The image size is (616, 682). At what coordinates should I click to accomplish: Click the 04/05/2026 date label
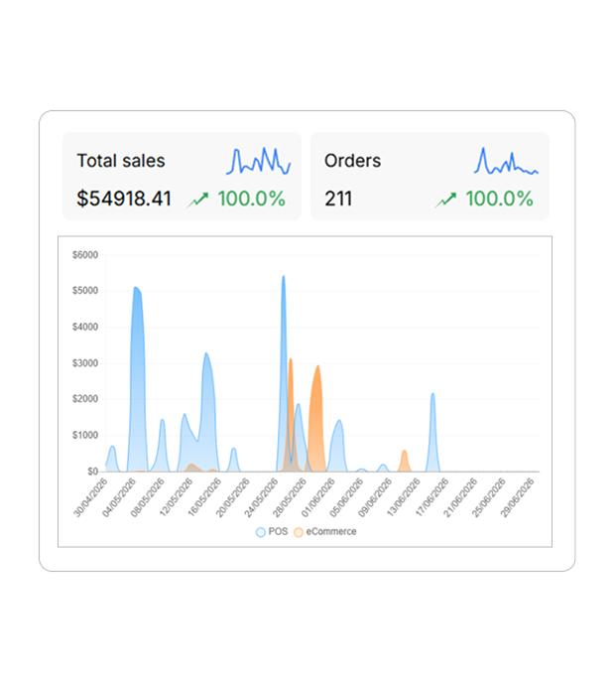tap(119, 497)
